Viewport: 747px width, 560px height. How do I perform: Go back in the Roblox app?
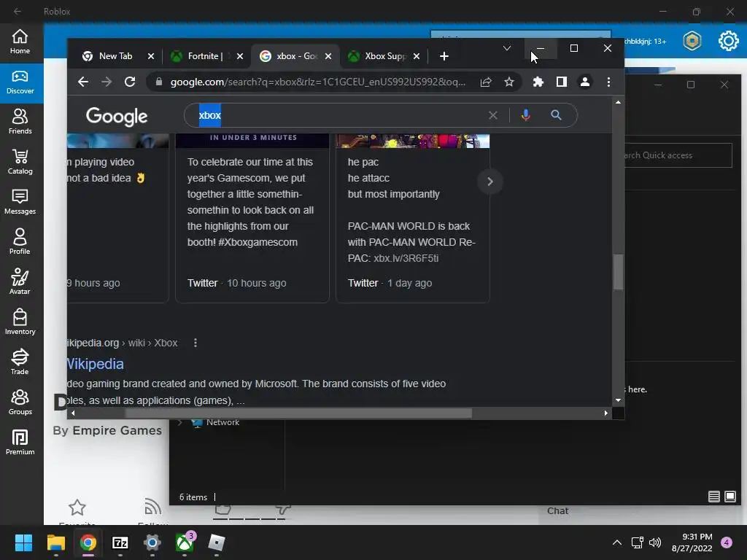click(18, 11)
